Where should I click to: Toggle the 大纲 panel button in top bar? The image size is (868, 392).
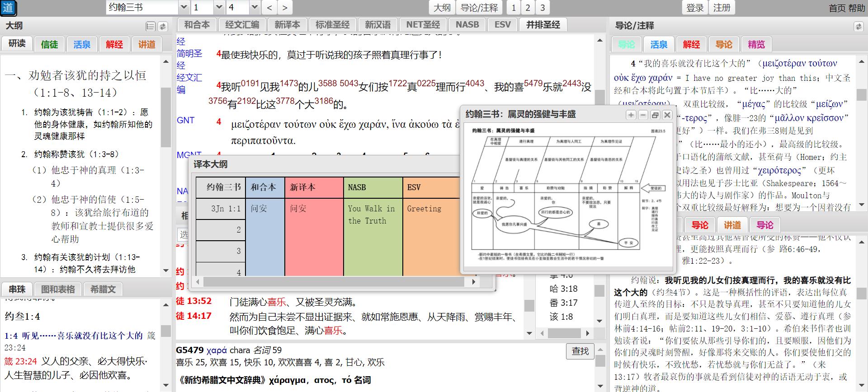(442, 8)
